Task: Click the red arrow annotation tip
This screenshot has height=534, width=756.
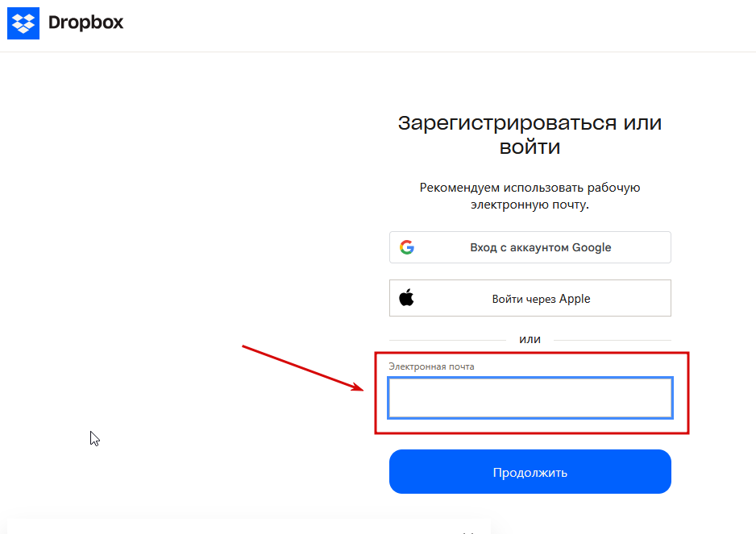Action: coord(363,388)
